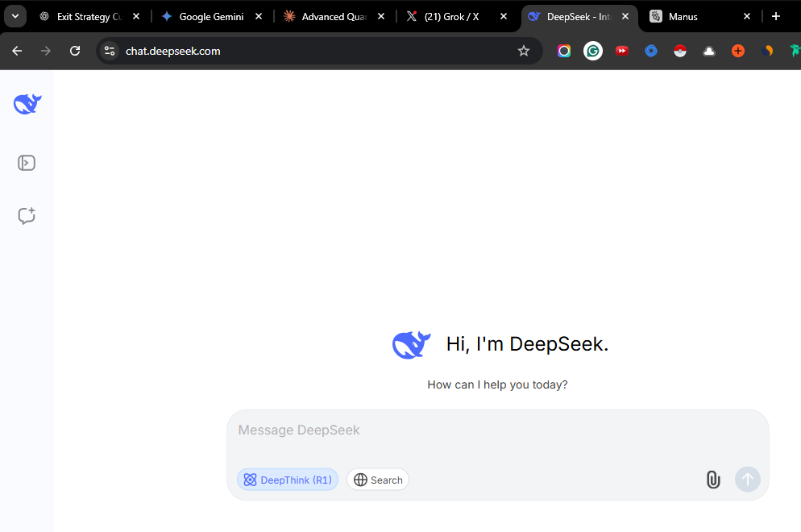Open the red fast-forward extension icon

[621, 51]
